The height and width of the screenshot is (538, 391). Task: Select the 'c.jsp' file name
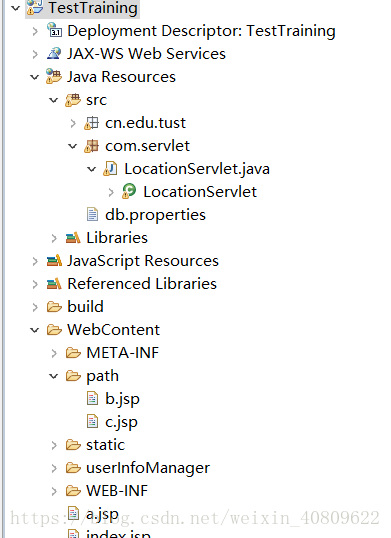click(121, 422)
